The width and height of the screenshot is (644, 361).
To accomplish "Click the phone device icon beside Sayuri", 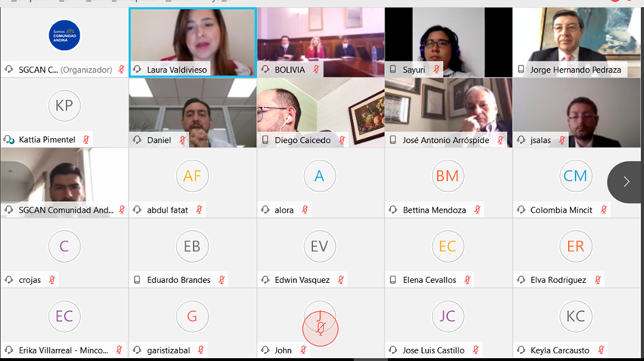I will 393,70.
